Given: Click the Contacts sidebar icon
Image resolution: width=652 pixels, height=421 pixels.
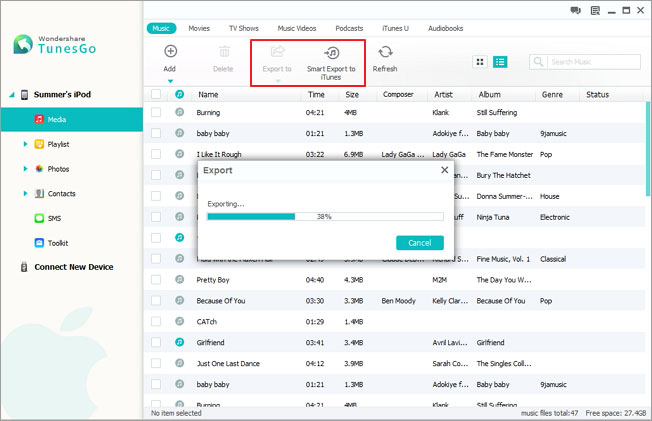Looking at the screenshot, I should (x=39, y=193).
